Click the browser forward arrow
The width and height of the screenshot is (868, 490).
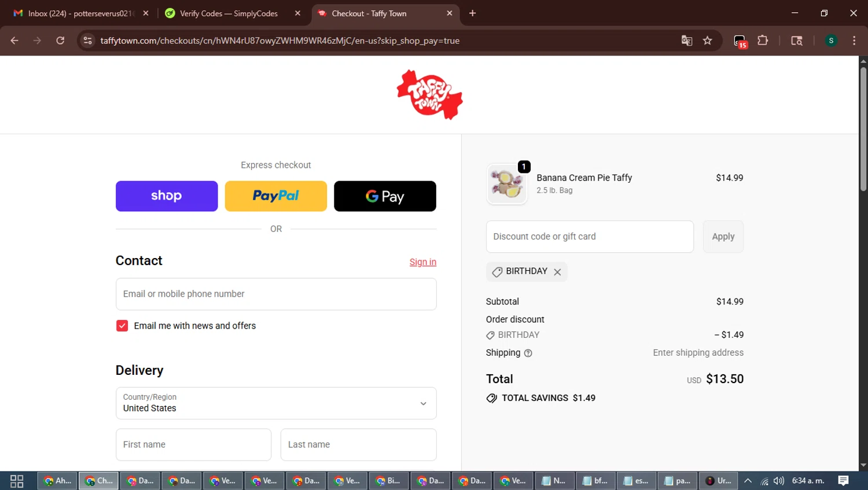point(37,40)
